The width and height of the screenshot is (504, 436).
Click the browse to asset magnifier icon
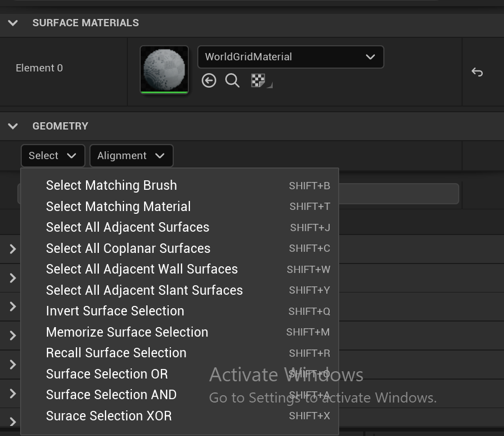pos(232,81)
